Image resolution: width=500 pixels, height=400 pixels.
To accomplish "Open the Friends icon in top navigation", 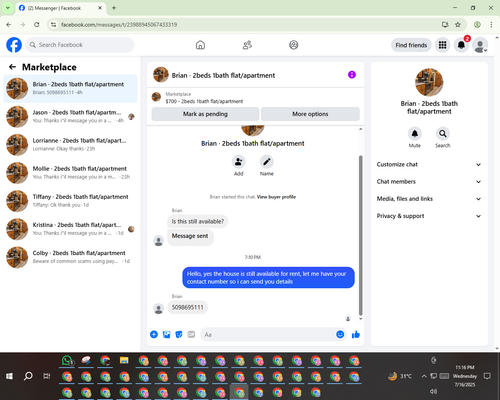I will (x=247, y=45).
